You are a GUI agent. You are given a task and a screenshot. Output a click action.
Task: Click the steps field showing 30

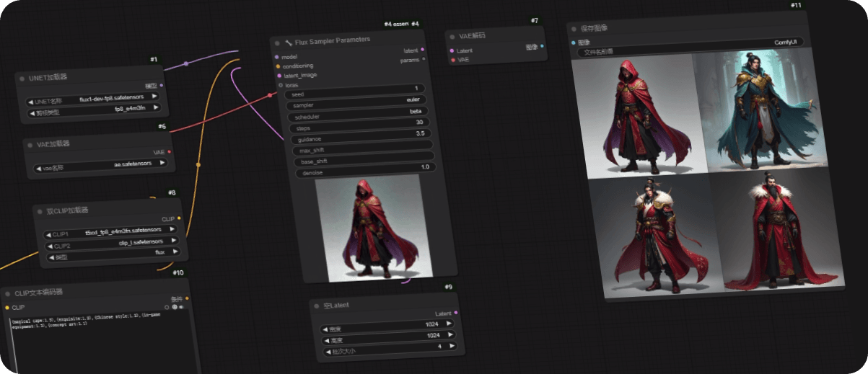[x=359, y=125]
